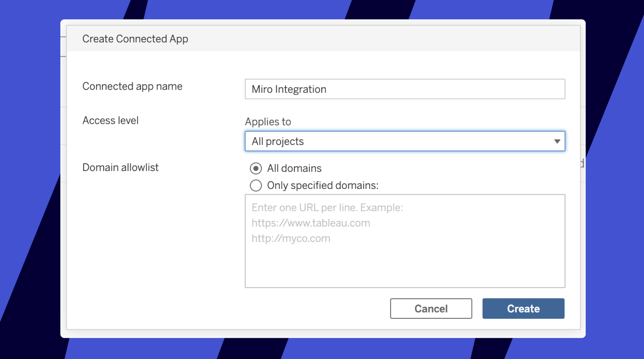644x359 pixels.
Task: Select the All domains radio button
Action: [x=256, y=168]
